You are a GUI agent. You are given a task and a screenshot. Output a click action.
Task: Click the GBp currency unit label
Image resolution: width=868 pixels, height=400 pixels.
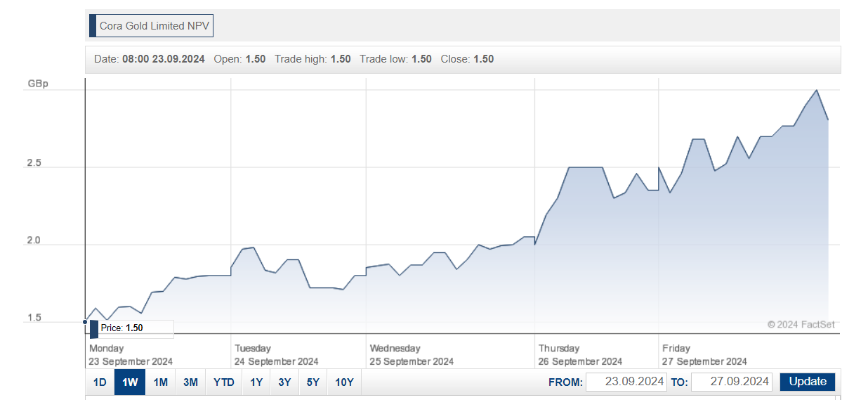tap(38, 84)
